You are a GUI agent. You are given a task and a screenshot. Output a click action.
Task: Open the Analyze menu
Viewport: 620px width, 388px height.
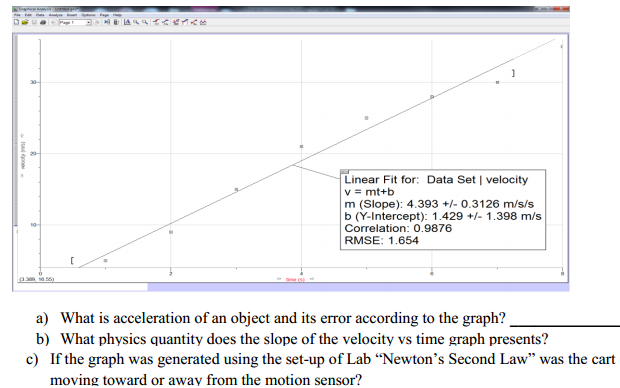click(x=55, y=15)
